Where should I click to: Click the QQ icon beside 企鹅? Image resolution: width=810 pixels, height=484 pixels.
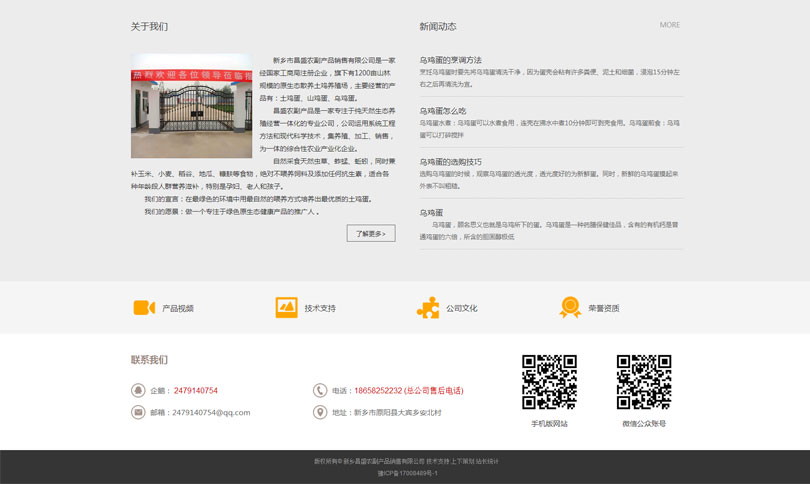[x=138, y=390]
